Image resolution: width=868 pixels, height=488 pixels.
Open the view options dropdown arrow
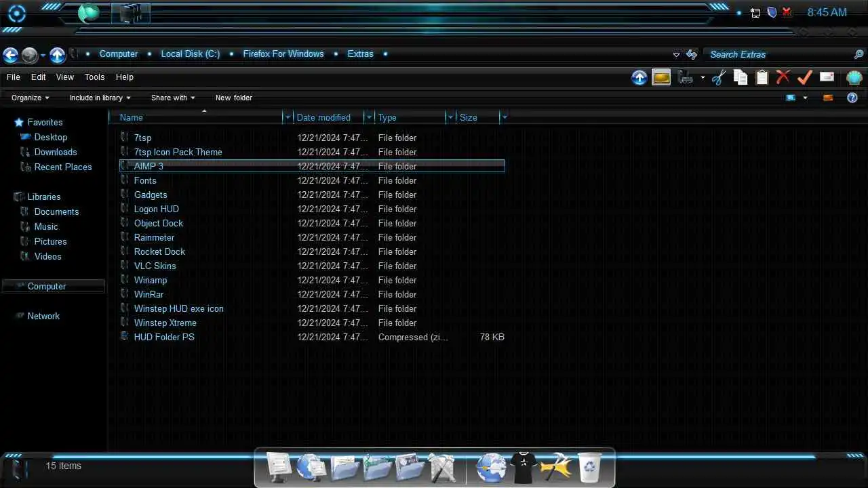tap(805, 98)
